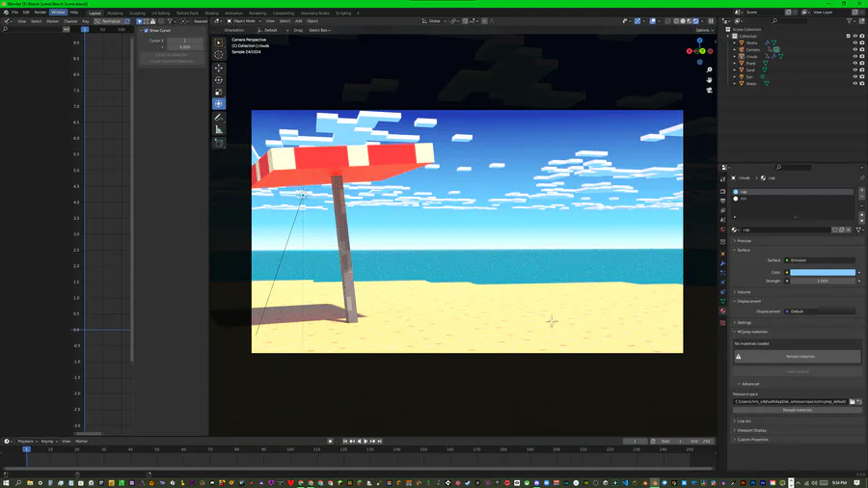This screenshot has height=488, width=868.
Task: Select the Scale tool in viewport toolbar
Action: 219,92
